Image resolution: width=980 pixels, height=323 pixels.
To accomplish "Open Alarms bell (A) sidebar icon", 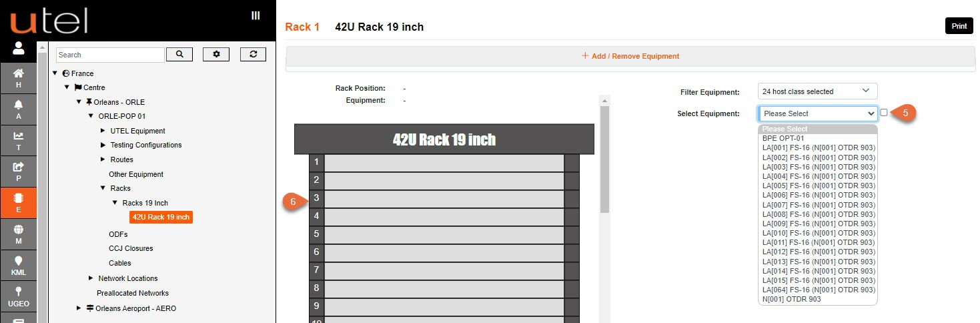I will [18, 109].
